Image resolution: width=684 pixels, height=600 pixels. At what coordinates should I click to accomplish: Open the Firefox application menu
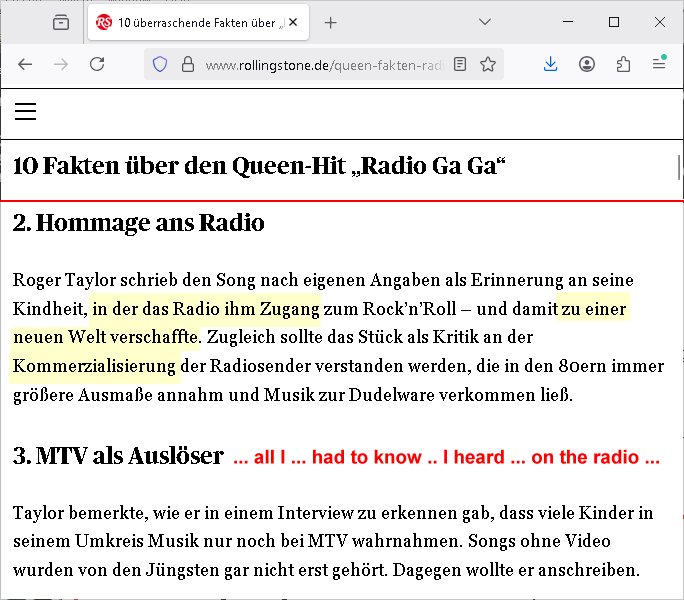click(x=659, y=64)
